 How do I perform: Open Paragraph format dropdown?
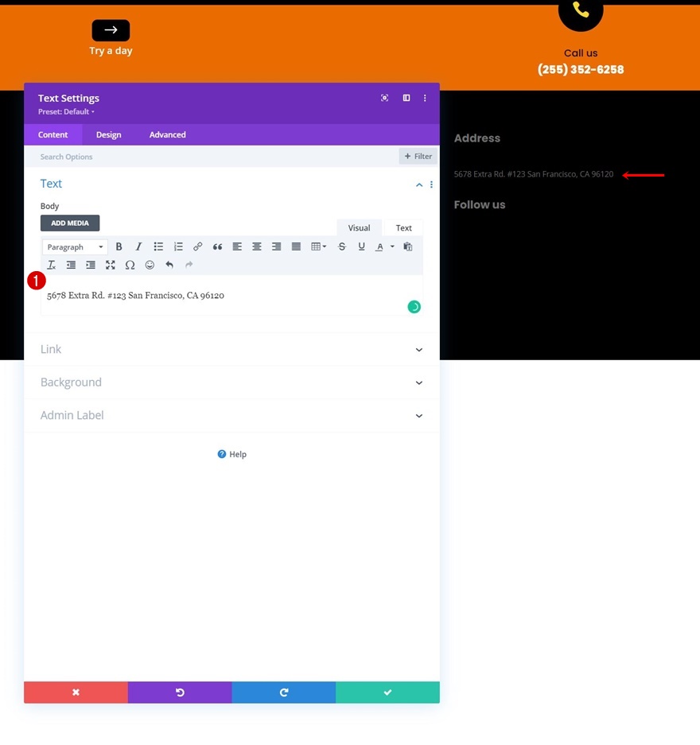[x=75, y=247]
